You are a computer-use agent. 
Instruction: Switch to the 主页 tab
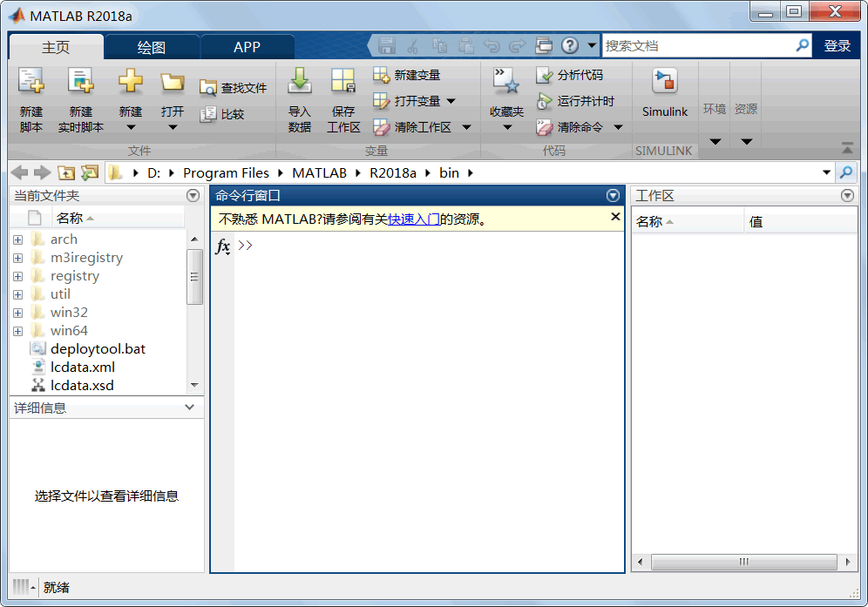(x=56, y=47)
